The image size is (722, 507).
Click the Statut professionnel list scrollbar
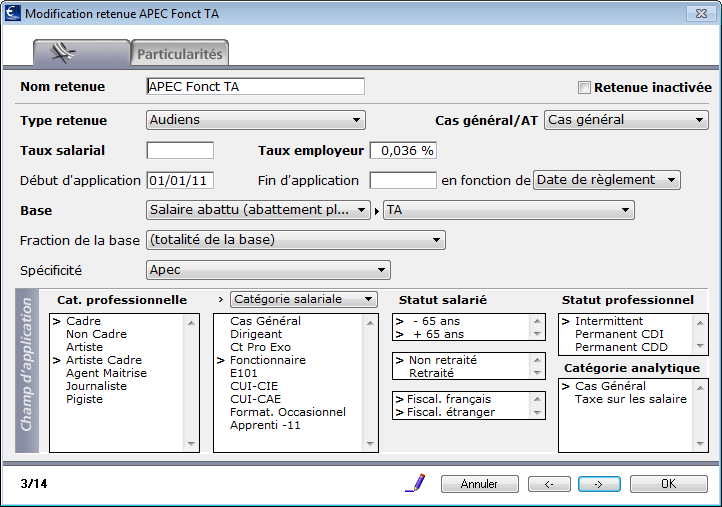(700, 334)
